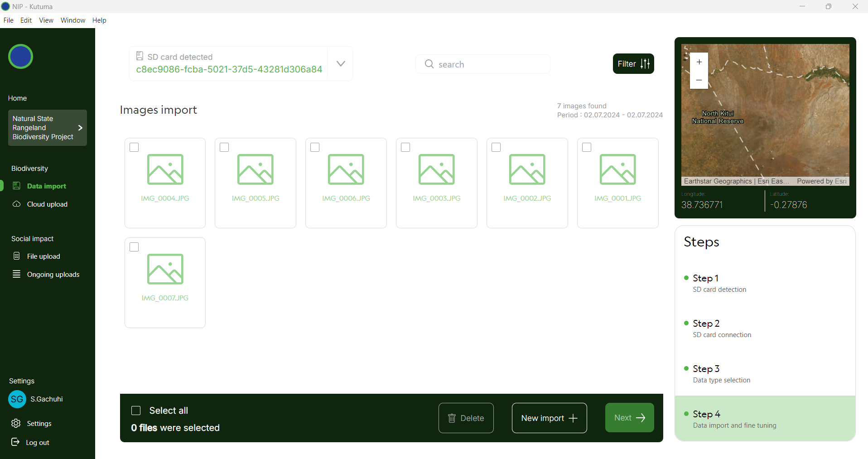
Task: Click the Esri attribution link
Action: click(x=840, y=181)
